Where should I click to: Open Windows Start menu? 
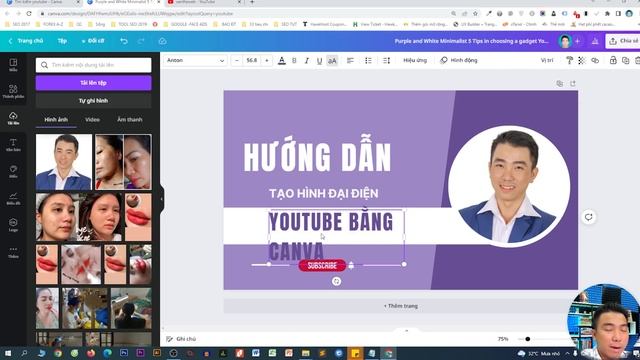point(8,353)
